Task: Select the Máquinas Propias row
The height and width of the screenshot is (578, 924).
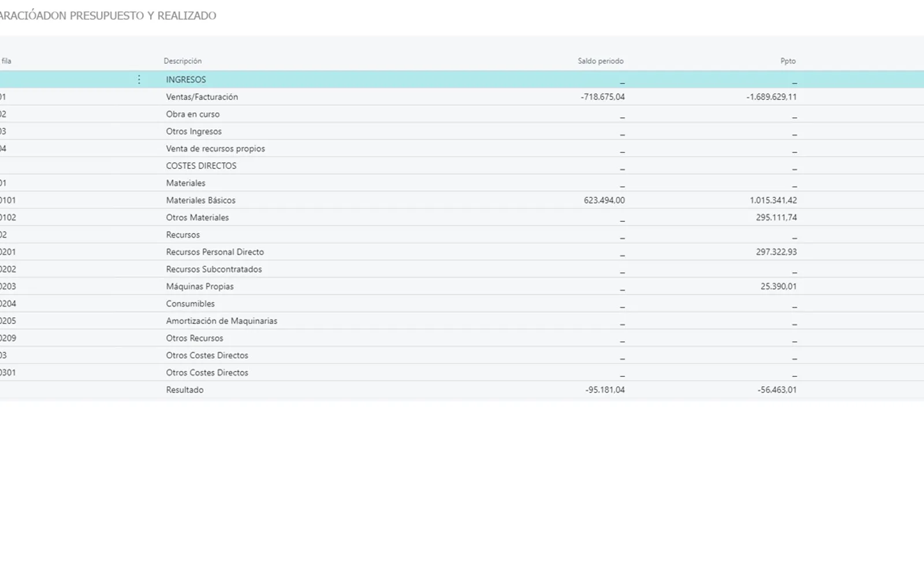Action: click(200, 287)
